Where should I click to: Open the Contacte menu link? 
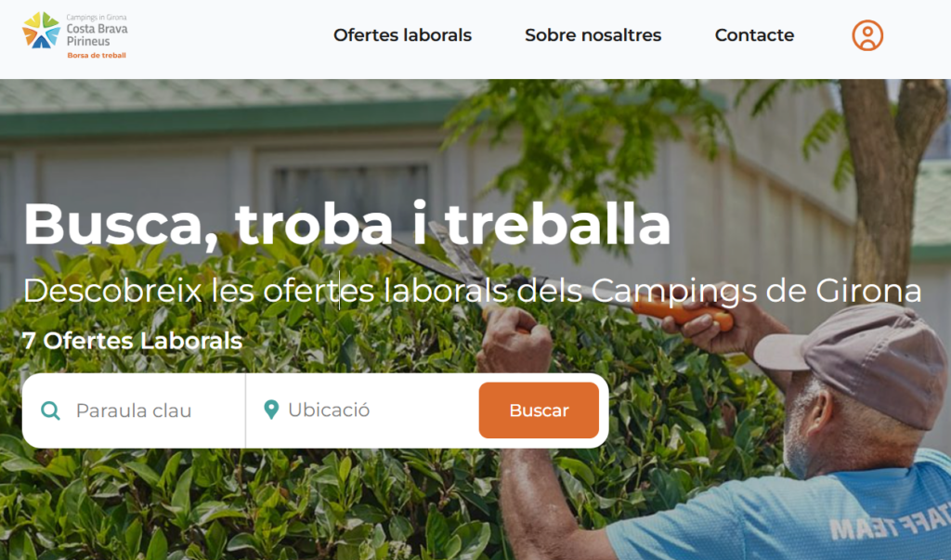tap(754, 35)
